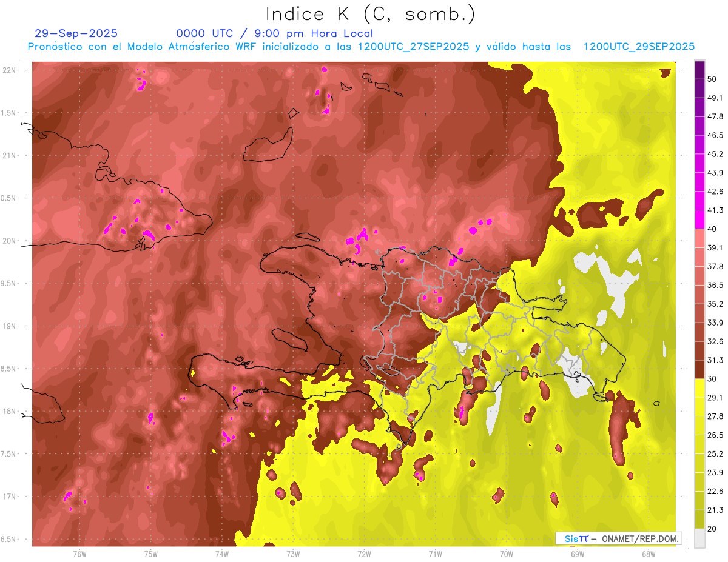
Task: Click the longitude axis label "72W"
Action: pos(364,554)
